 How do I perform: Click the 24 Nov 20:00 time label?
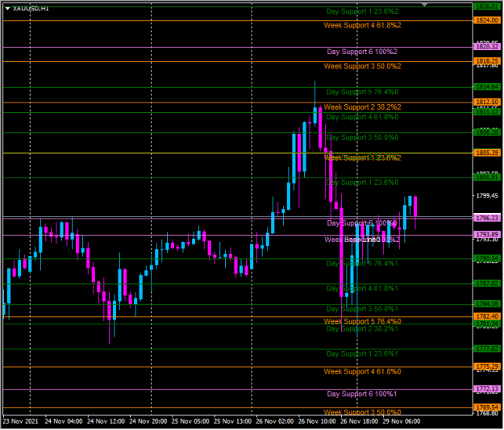tap(148, 421)
